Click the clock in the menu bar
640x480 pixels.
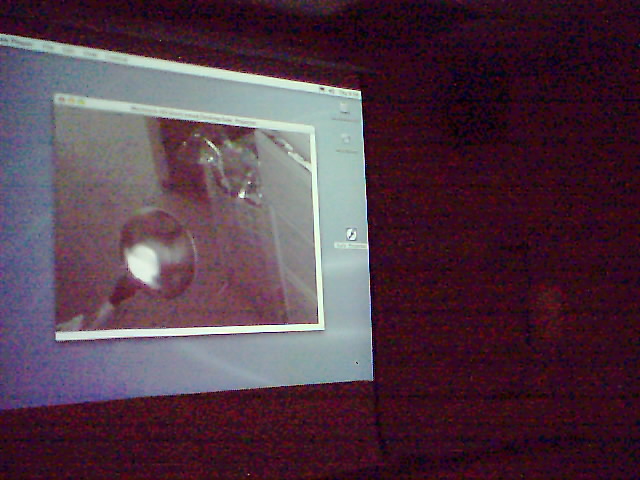pos(349,93)
